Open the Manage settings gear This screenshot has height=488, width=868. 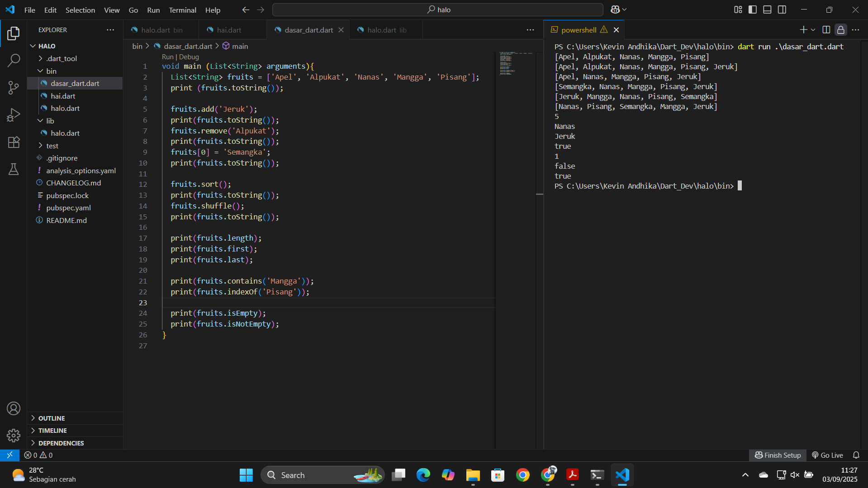coord(14,435)
